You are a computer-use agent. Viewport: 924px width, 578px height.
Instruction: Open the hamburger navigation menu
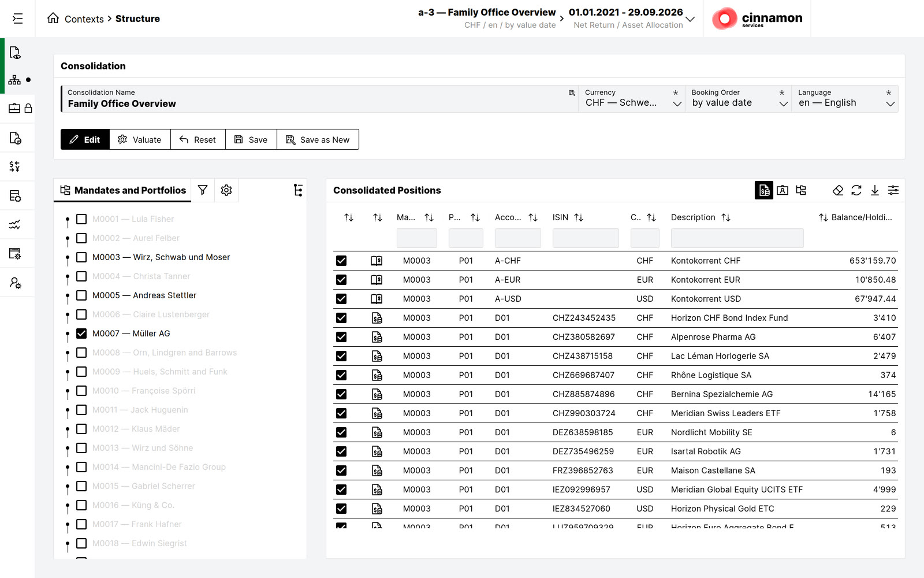tap(18, 18)
